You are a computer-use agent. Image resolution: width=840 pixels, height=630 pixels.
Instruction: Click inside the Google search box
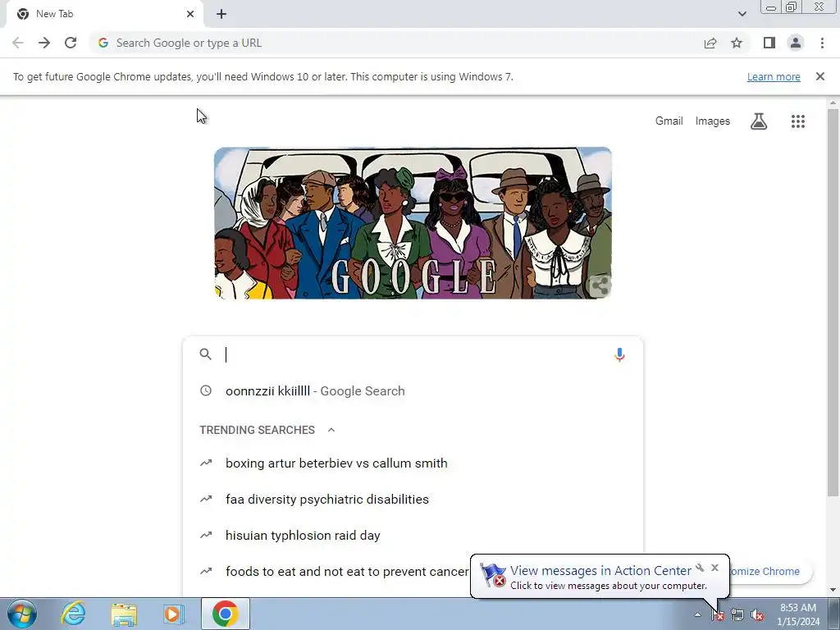(x=413, y=354)
